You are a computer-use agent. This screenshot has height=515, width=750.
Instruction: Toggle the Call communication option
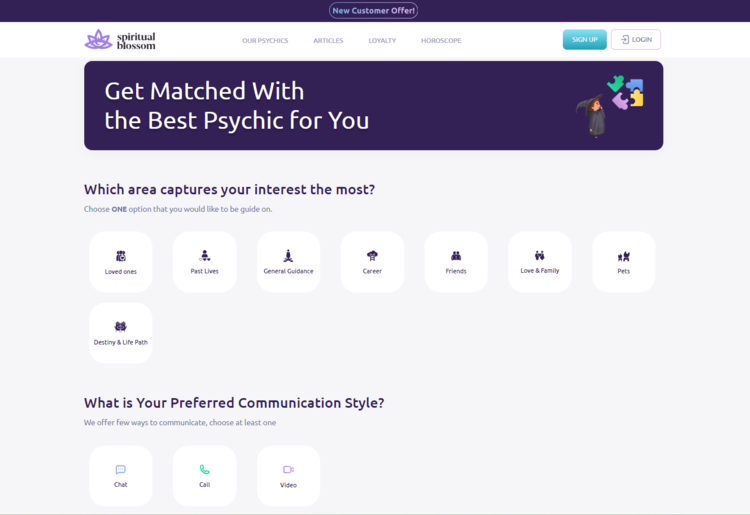pos(205,470)
